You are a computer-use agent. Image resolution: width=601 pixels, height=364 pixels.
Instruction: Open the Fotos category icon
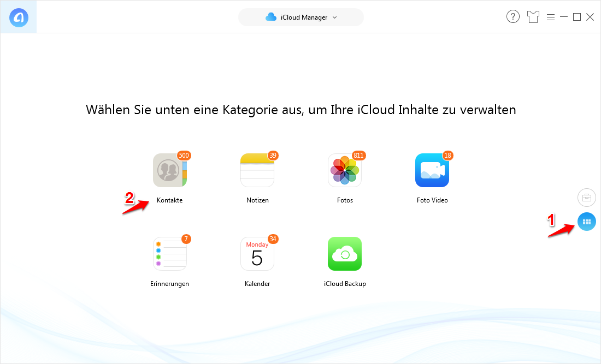(345, 170)
